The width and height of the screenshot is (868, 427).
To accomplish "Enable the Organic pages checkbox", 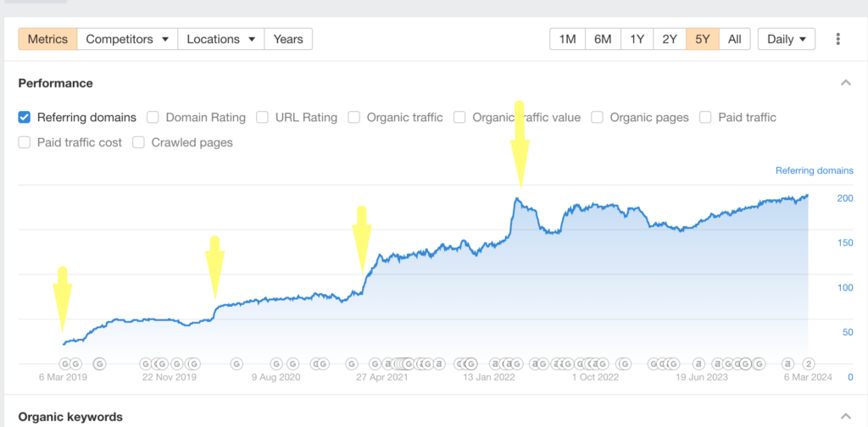I will tap(598, 118).
